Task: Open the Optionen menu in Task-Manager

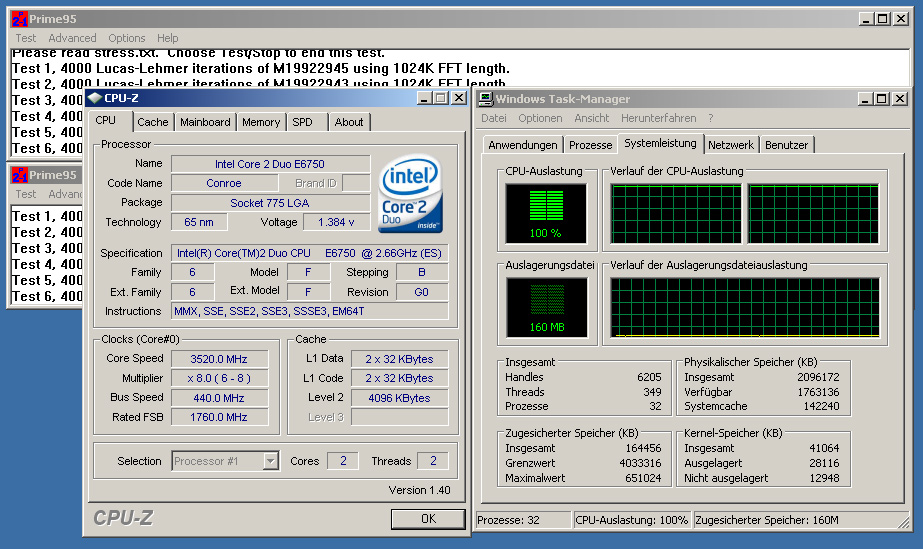Action: (x=540, y=118)
